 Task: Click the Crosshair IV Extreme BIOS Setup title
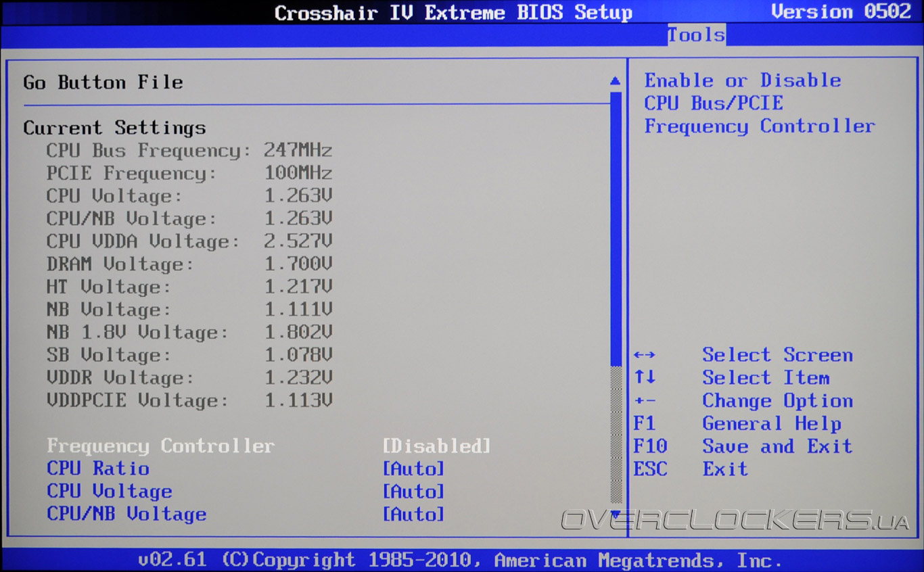tap(454, 13)
